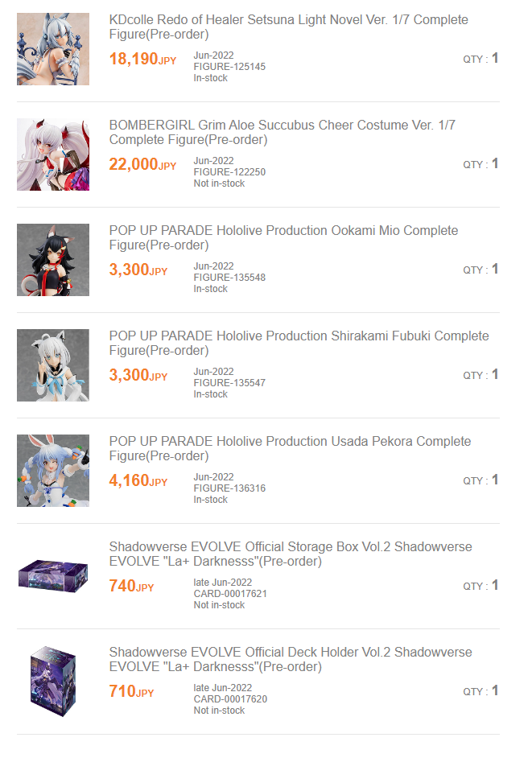
Task: Click the Redo of Healer Setsuna figure thumbnail
Action: pos(53,49)
